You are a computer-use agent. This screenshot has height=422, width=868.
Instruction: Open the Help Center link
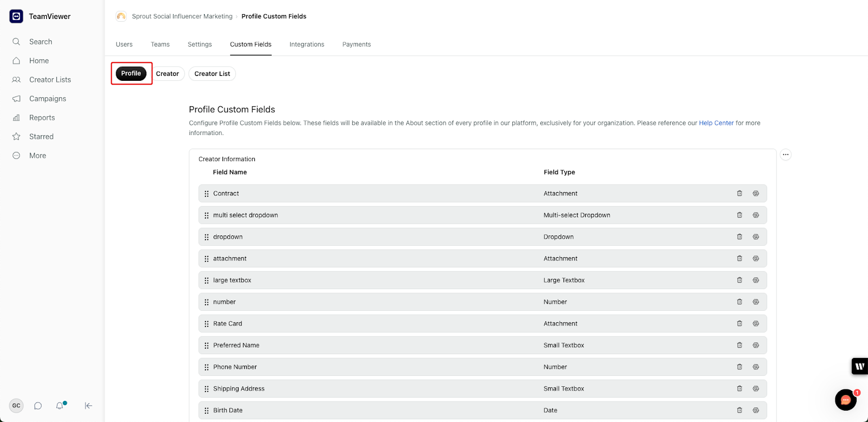(716, 123)
